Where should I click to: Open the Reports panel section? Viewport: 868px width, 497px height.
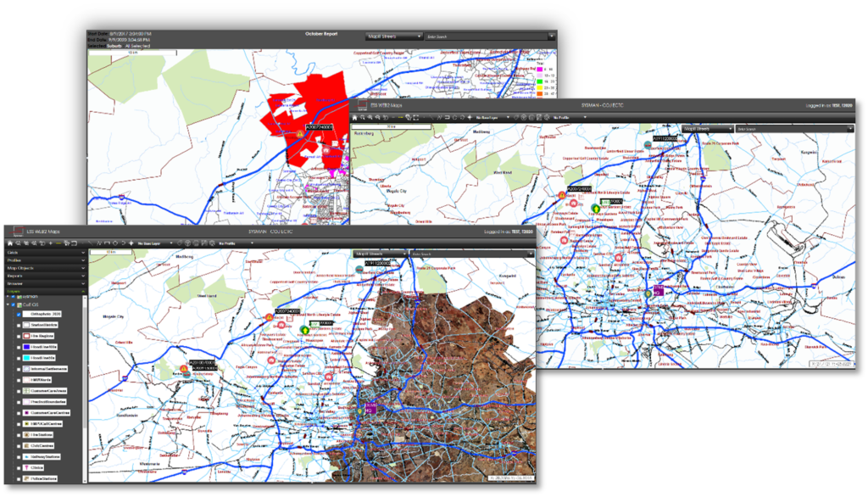(x=44, y=276)
